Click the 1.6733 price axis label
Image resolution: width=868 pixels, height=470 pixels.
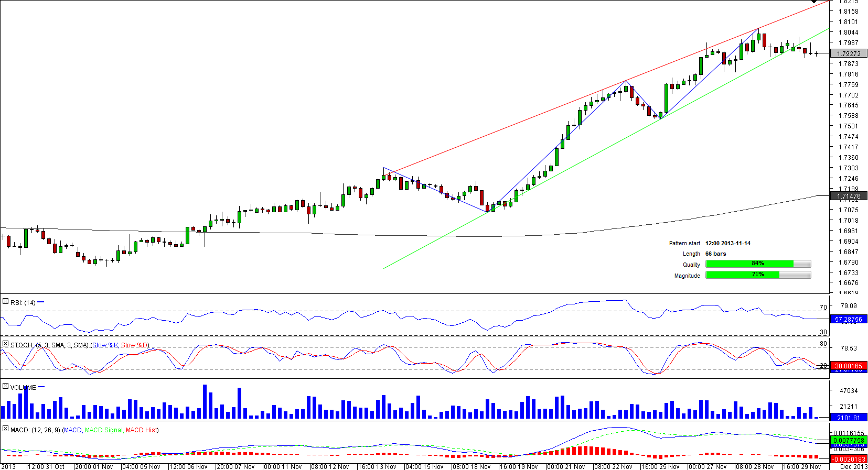pos(849,273)
